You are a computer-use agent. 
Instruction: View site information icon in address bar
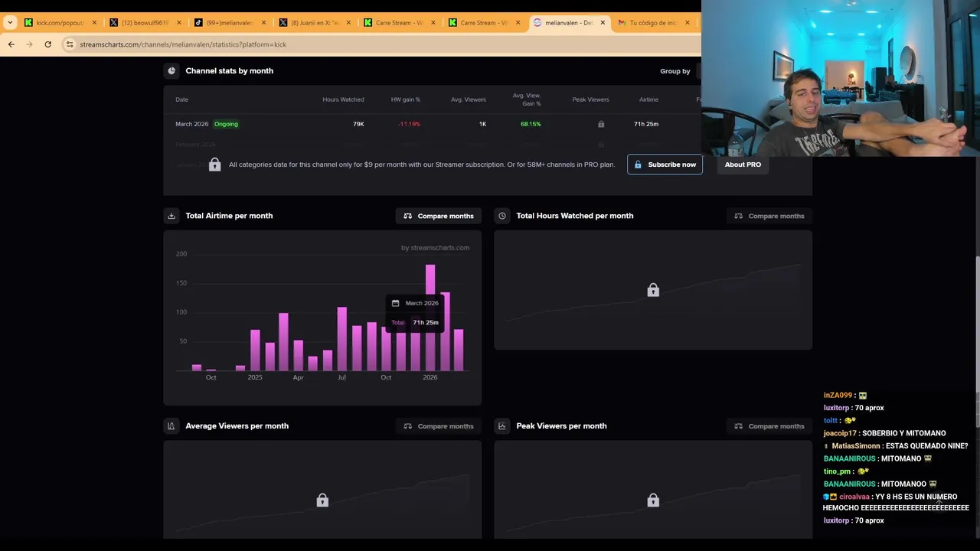click(x=70, y=44)
